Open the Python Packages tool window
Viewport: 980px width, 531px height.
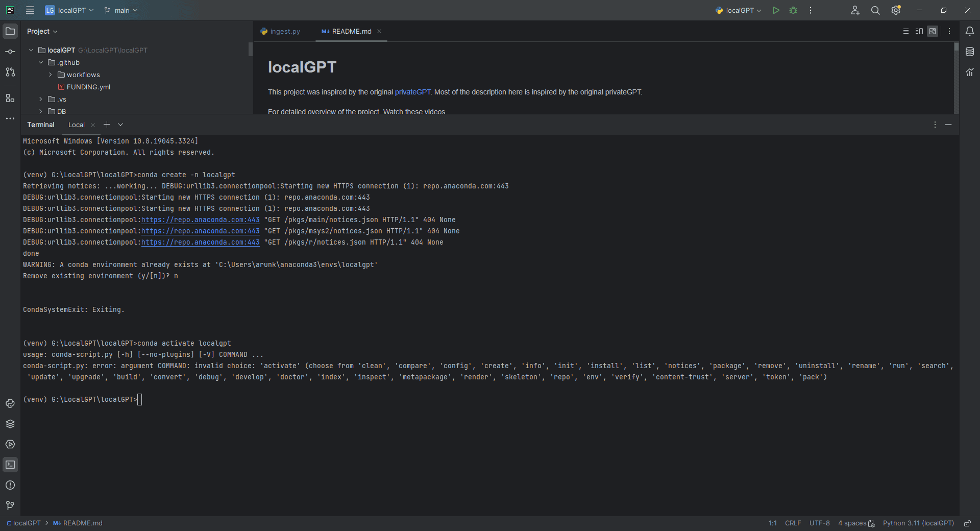pos(10,424)
